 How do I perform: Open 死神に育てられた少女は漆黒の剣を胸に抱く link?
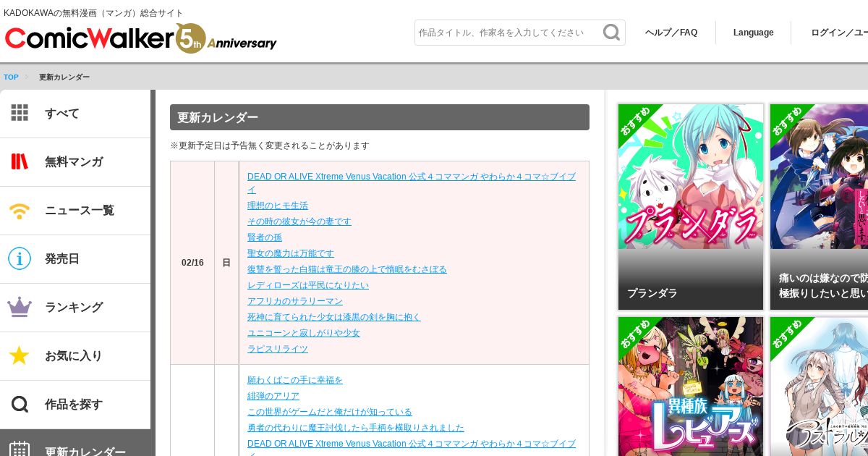[334, 317]
